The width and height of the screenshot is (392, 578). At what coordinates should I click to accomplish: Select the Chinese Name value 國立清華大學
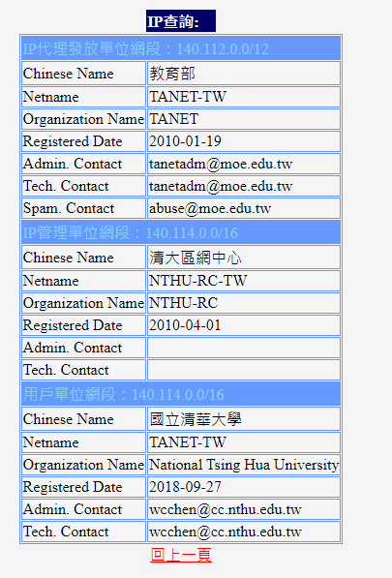(x=196, y=419)
